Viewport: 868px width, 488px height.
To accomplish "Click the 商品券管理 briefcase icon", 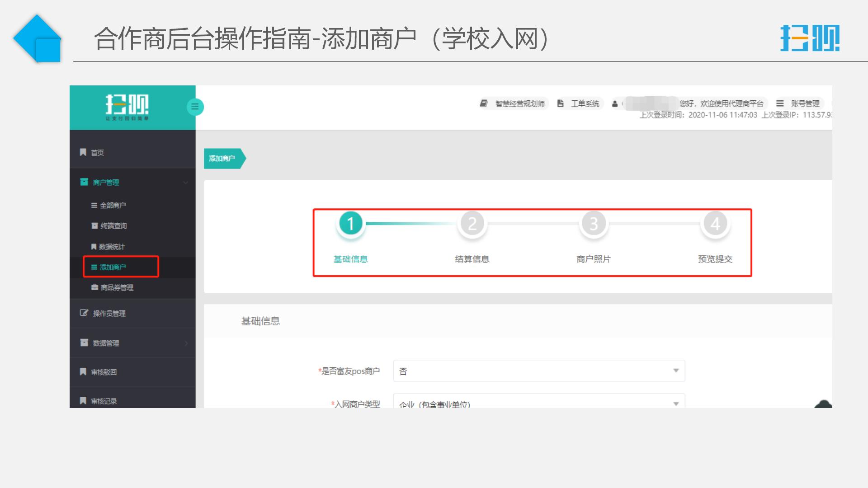I will (x=94, y=287).
